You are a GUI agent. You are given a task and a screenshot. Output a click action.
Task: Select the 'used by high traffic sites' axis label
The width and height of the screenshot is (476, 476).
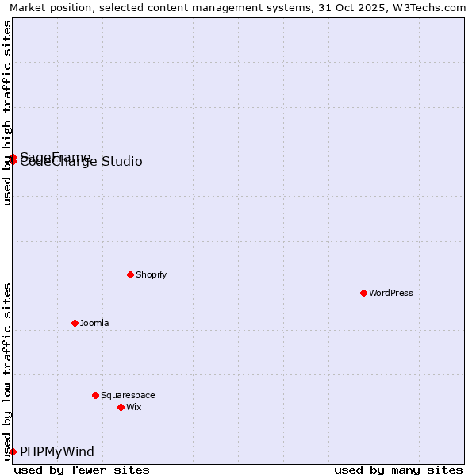(7, 113)
